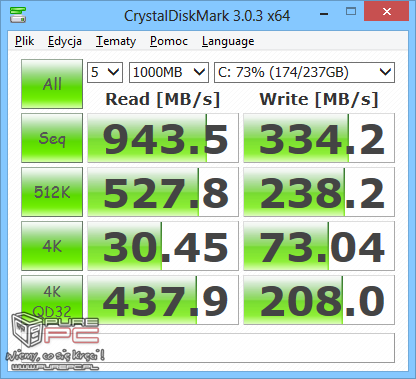Open the Pomoc menu
416x379 pixels.
click(169, 41)
